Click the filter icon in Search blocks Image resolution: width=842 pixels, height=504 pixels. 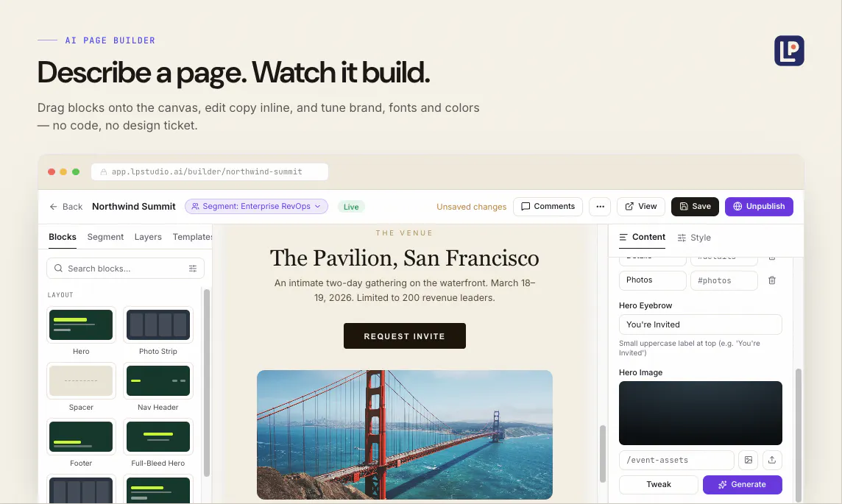[193, 269]
